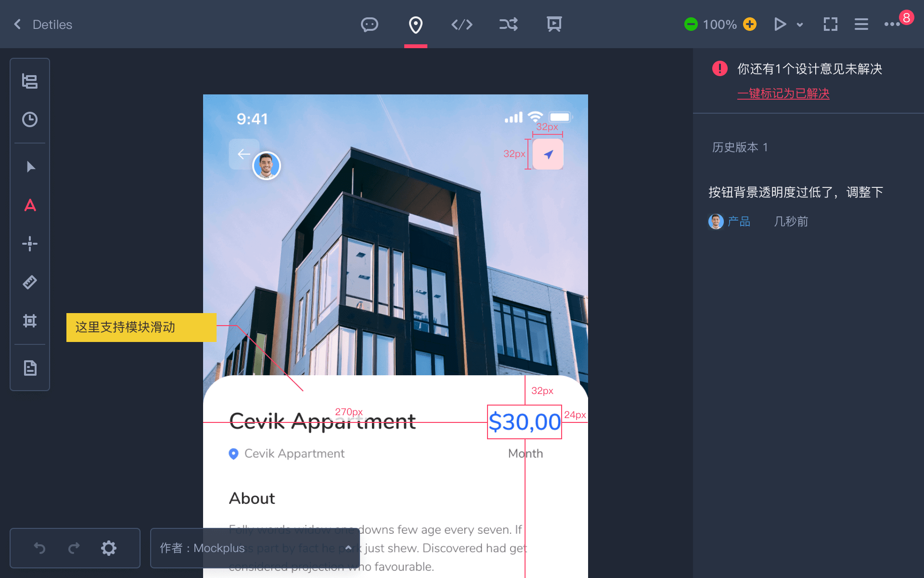Open the shuffle flow mode tab

click(508, 24)
